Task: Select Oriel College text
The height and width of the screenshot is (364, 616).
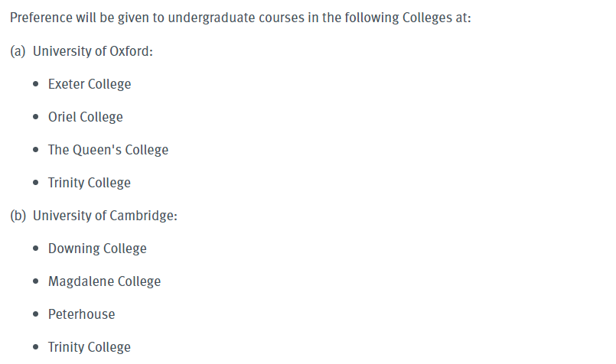Action: [x=85, y=117]
